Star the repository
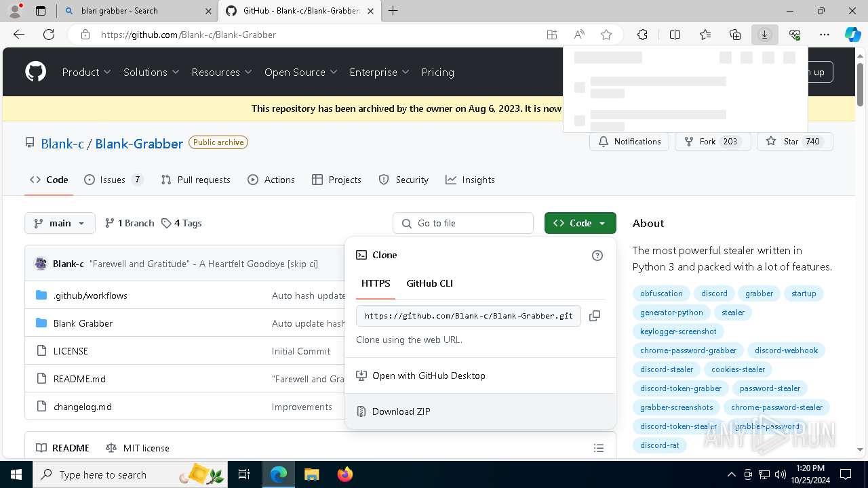868x488 pixels. (x=795, y=142)
